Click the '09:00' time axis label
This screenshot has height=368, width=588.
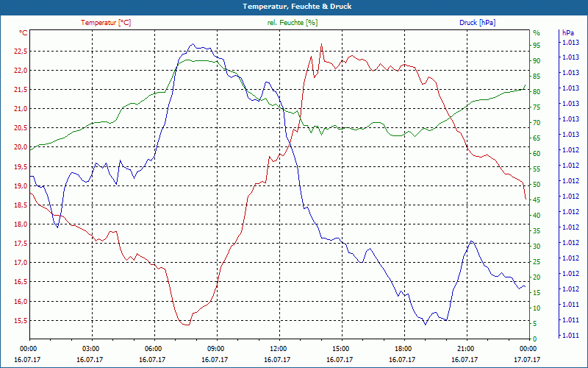point(215,349)
